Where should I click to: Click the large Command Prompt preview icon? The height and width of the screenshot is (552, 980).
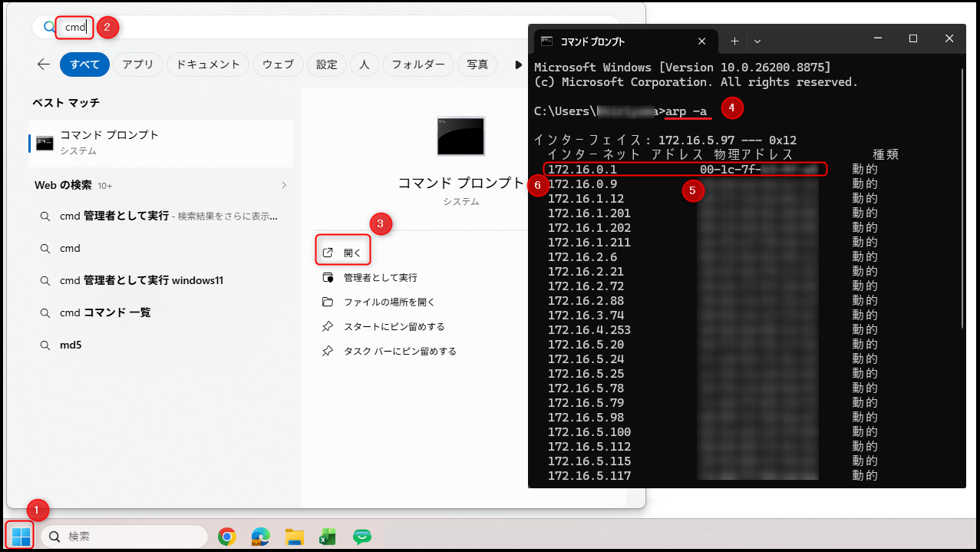pos(460,137)
